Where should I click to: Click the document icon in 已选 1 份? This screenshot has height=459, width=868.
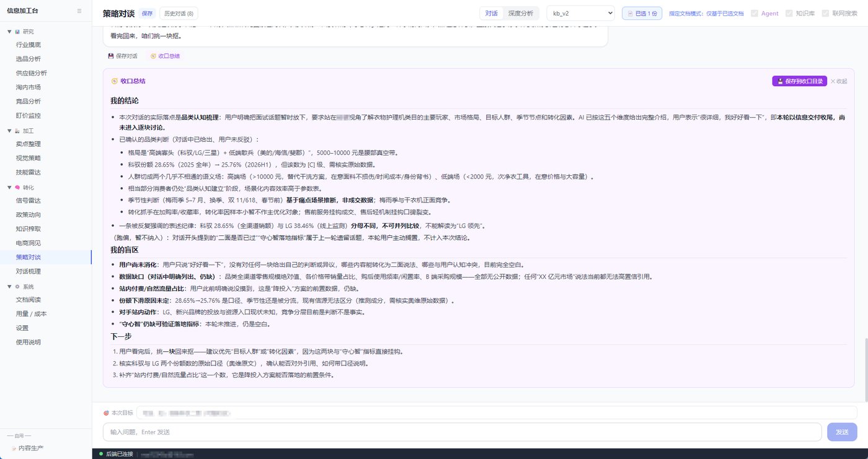(x=630, y=13)
